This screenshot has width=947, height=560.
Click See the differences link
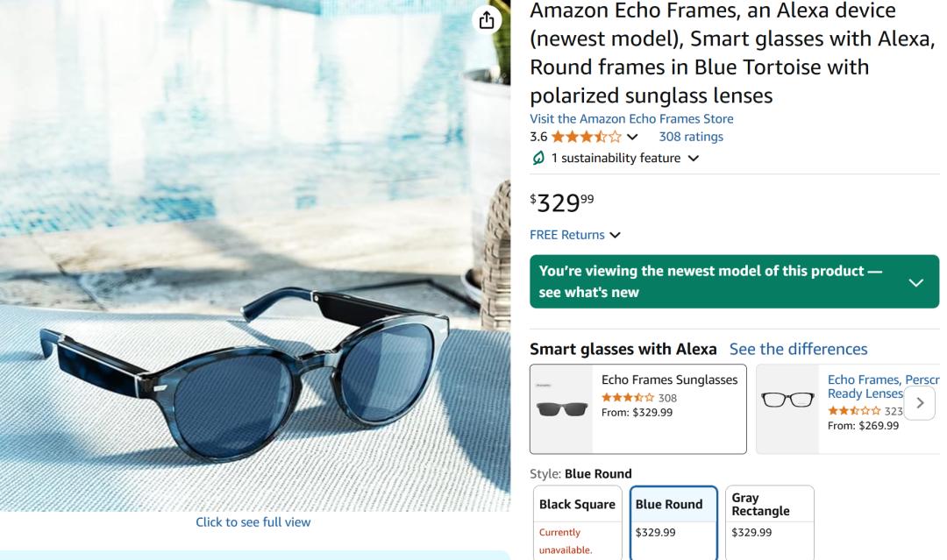(x=798, y=349)
